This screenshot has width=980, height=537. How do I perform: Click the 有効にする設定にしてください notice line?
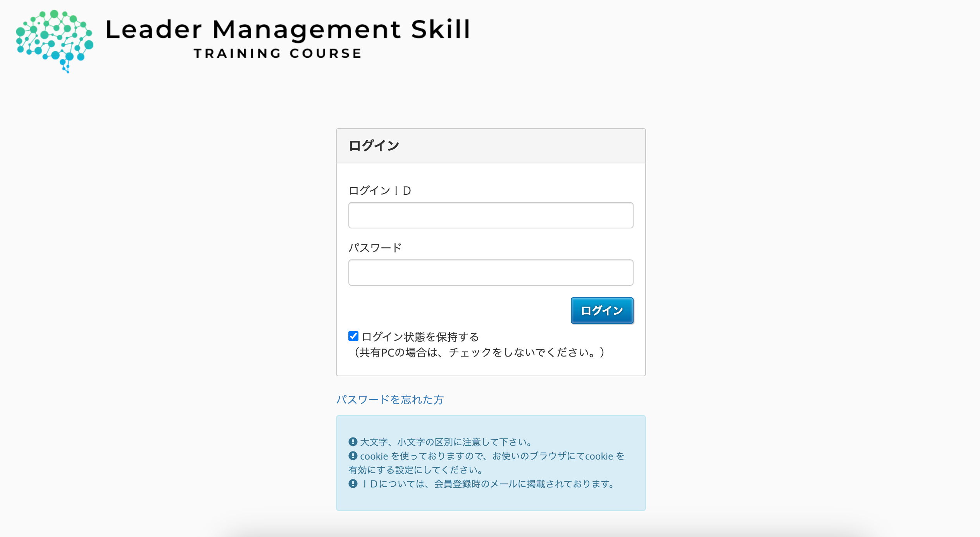point(417,470)
